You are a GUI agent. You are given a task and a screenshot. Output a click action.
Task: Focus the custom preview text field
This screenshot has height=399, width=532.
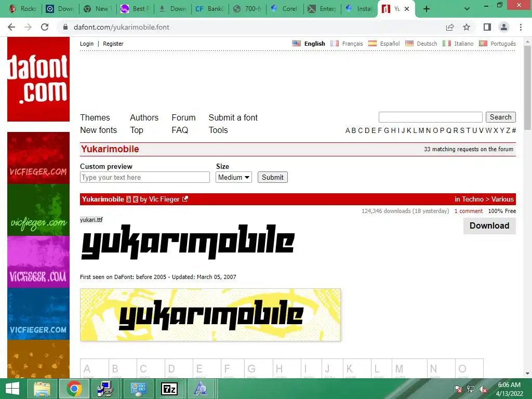[145, 178]
